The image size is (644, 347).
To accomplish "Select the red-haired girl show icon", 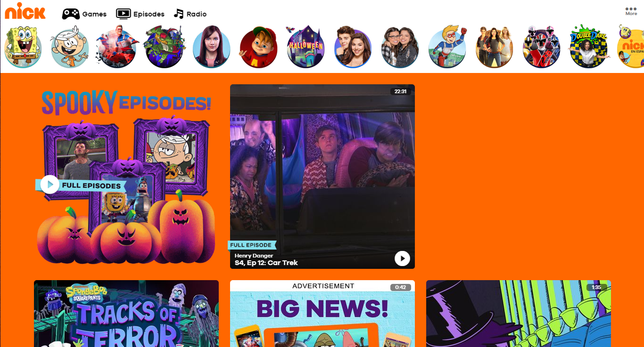I will [211, 47].
